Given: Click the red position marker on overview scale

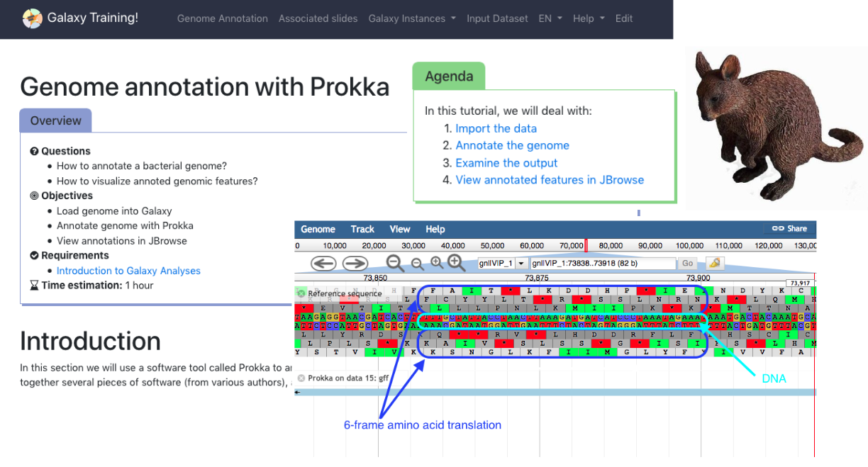Looking at the screenshot, I should [x=586, y=246].
